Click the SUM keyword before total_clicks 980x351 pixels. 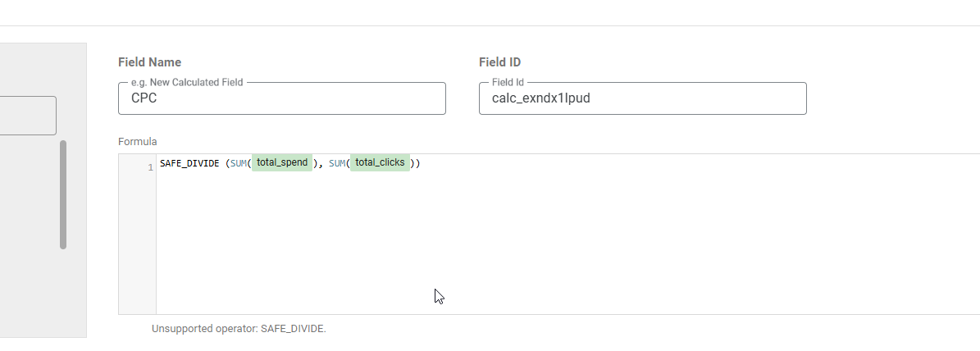coord(337,163)
